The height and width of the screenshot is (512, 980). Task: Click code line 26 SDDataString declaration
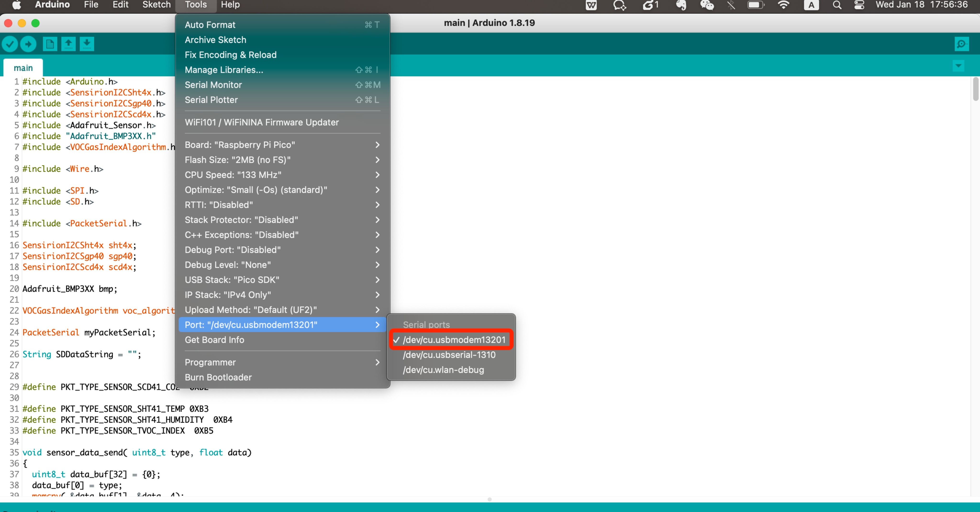pyautogui.click(x=82, y=354)
